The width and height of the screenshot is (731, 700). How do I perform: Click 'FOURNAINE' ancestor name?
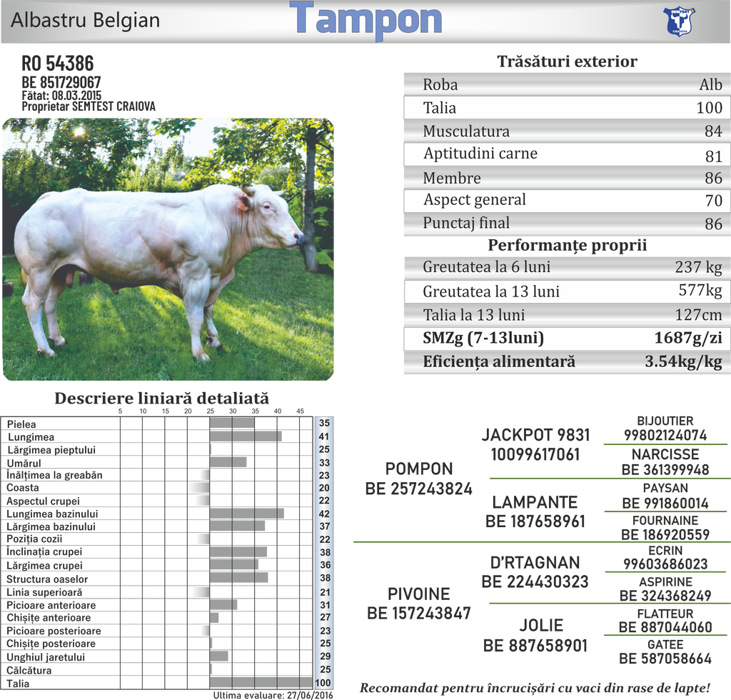665,521
